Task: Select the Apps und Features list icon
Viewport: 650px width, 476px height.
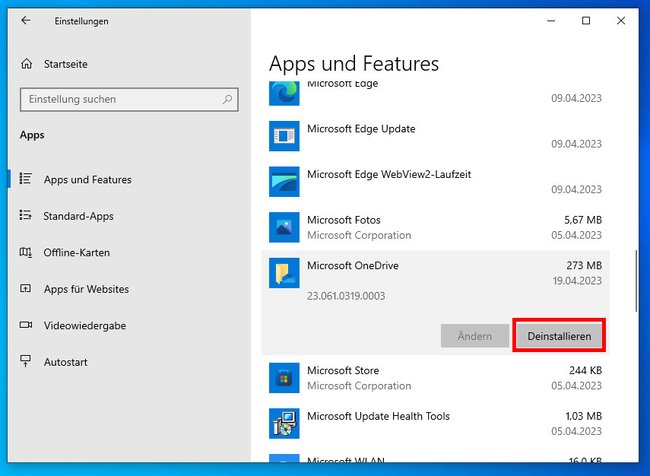Action: click(x=26, y=179)
